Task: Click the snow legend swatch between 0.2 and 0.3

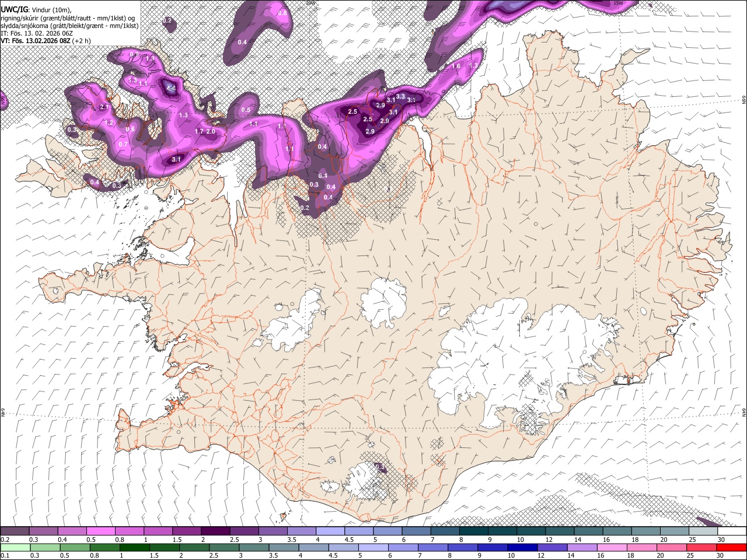Action: coord(15,531)
